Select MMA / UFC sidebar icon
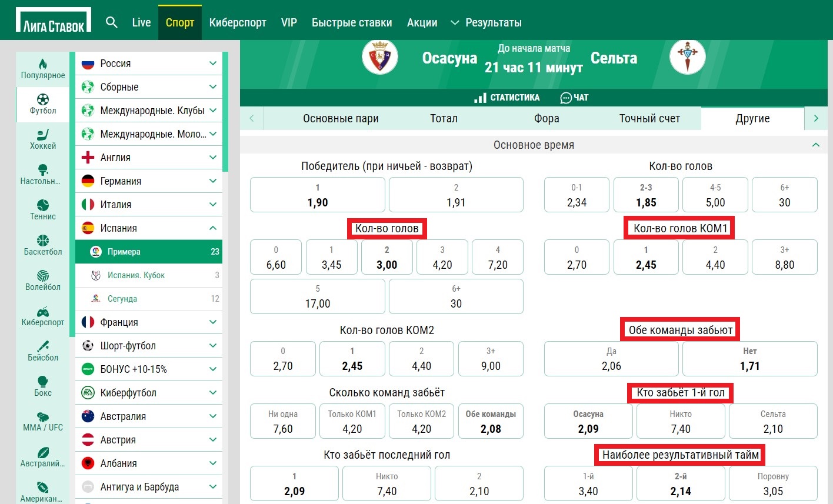This screenshot has width=833, height=504. pos(43,416)
